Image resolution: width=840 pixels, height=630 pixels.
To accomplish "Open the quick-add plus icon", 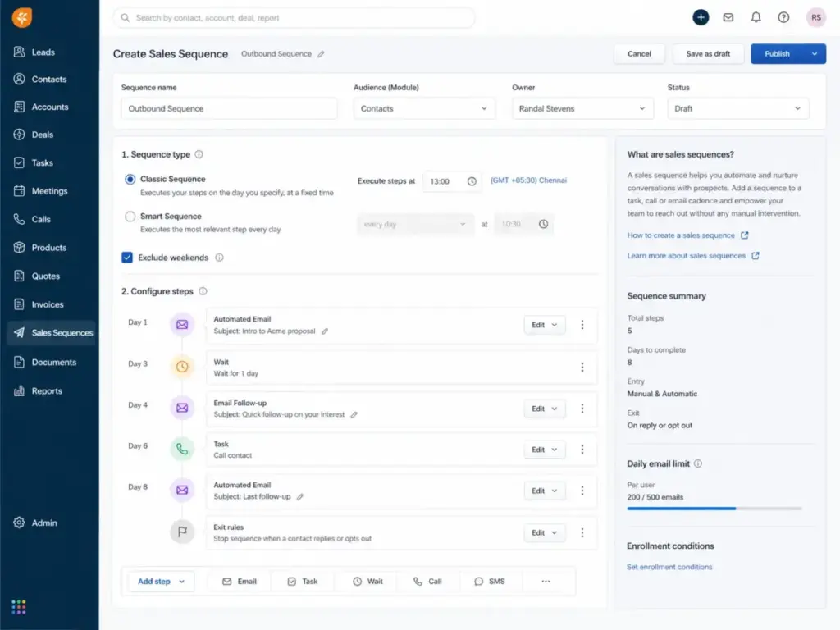I will [701, 17].
